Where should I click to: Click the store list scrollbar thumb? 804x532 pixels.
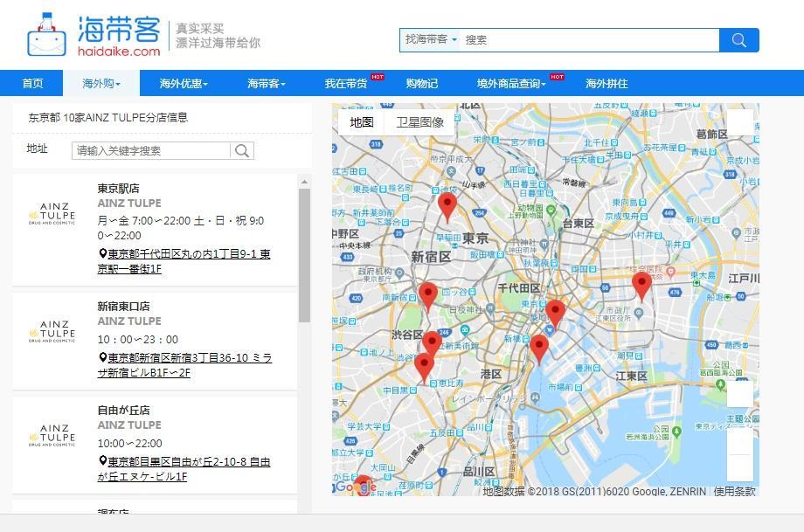[305, 255]
